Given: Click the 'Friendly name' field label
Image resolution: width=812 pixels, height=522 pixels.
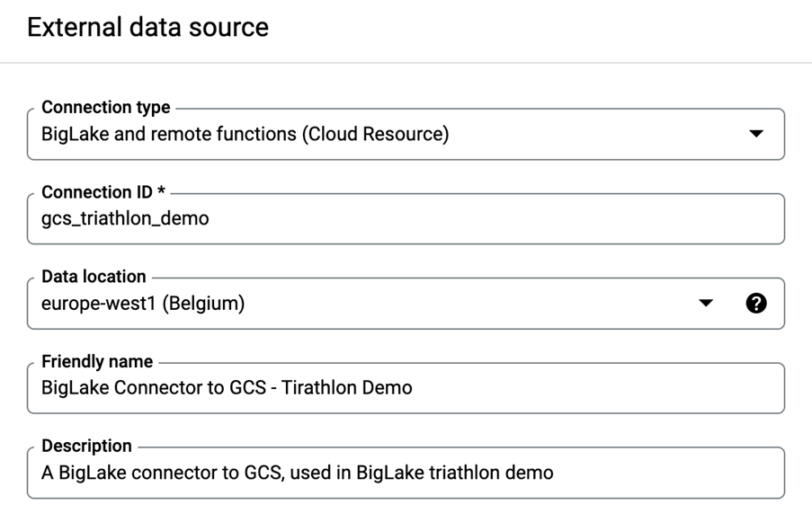Looking at the screenshot, I should [x=97, y=361].
